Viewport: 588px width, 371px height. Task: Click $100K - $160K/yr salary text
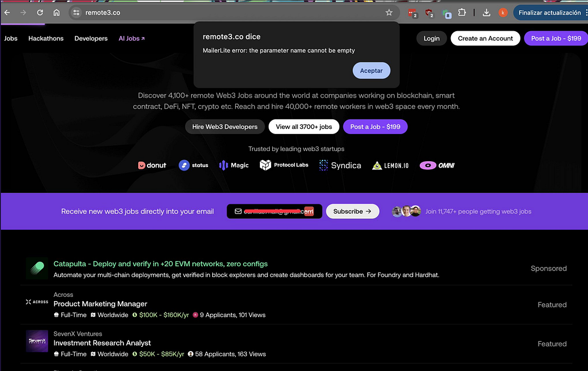(164, 315)
